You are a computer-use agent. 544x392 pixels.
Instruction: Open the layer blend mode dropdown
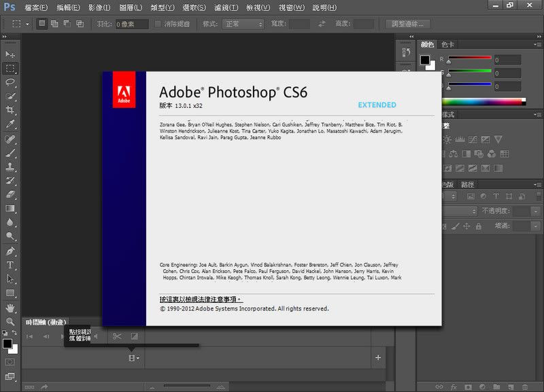(x=460, y=211)
